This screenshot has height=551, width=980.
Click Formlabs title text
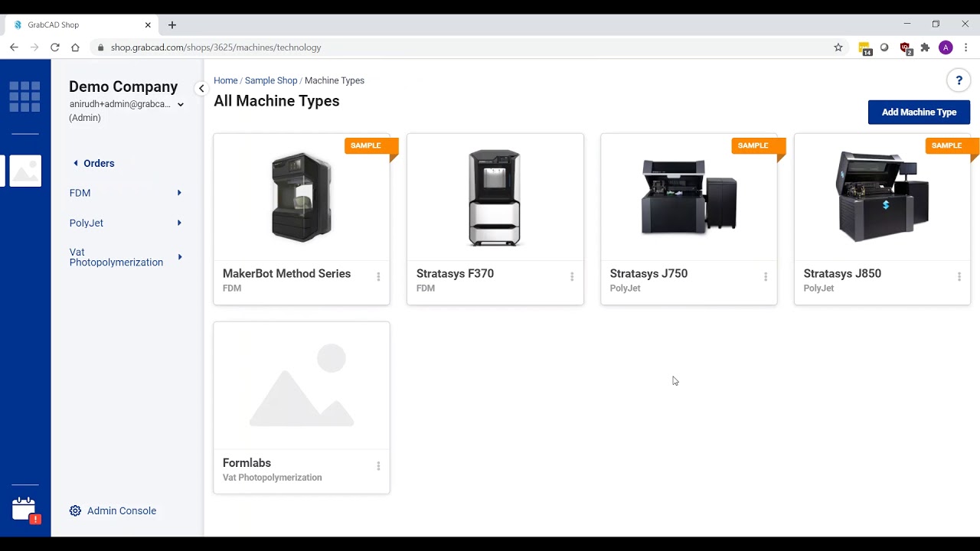[247, 463]
